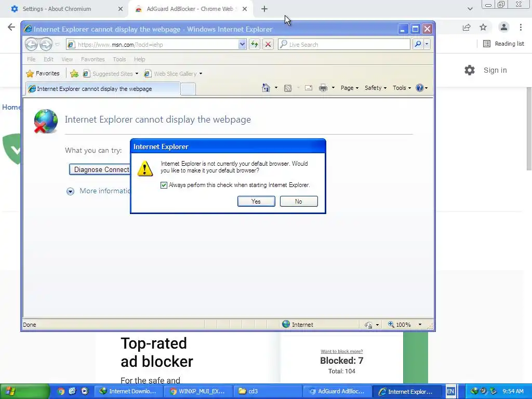Click the Add to Favorites Bar icon
The height and width of the screenshot is (399, 532).
pyautogui.click(x=74, y=74)
